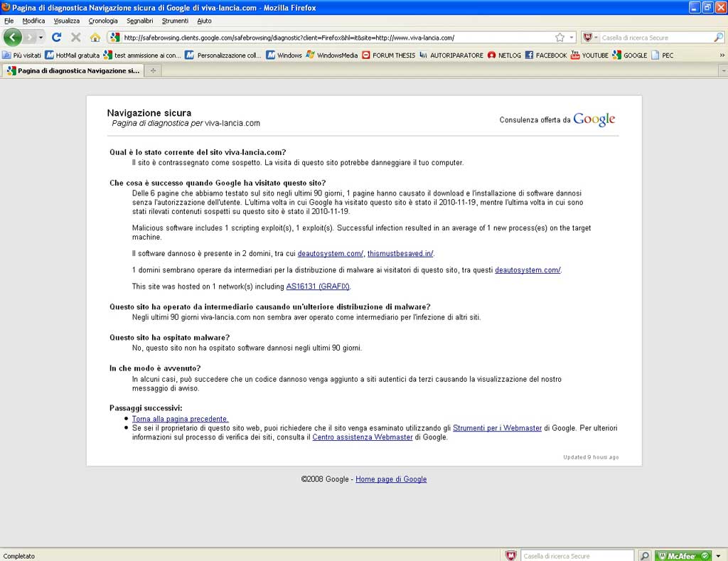Open the list all tabs dropdown
Screen dimensions: 728x561
tap(723, 71)
